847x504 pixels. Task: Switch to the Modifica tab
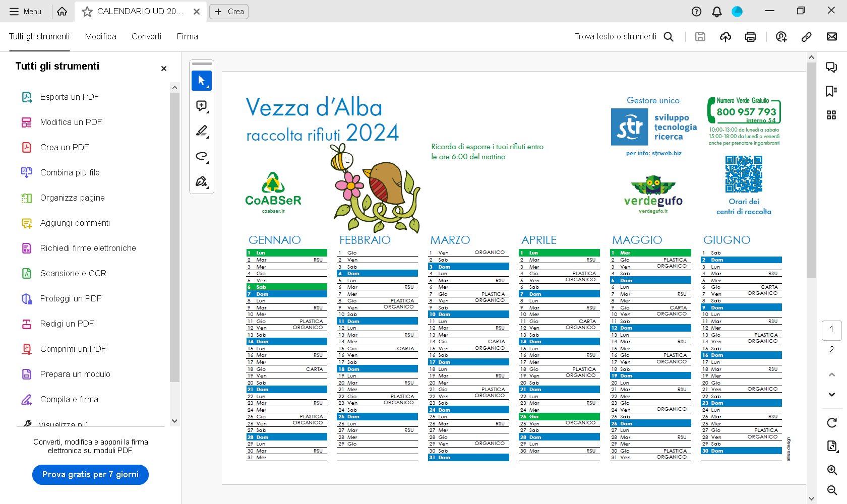[x=100, y=37]
